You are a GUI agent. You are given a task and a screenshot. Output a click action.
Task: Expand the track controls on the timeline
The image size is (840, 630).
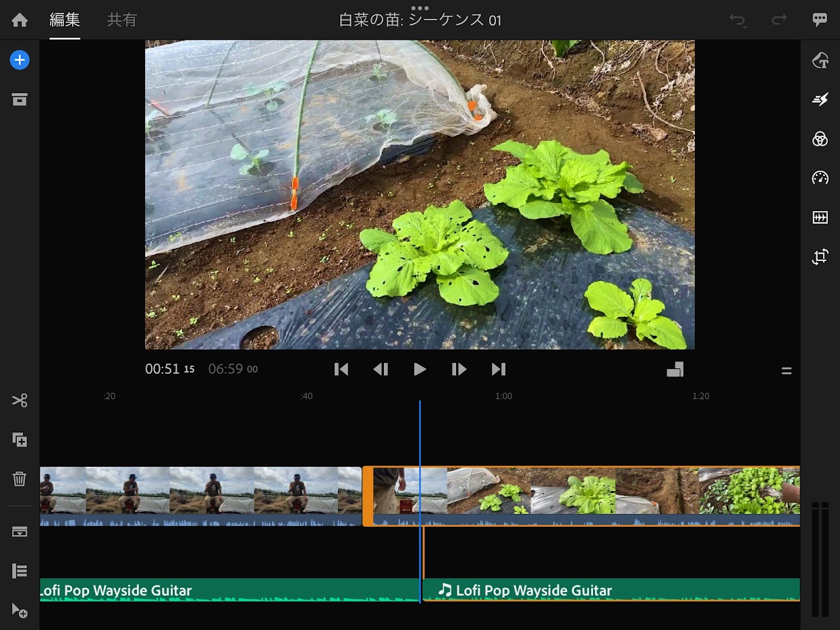pyautogui.click(x=20, y=571)
